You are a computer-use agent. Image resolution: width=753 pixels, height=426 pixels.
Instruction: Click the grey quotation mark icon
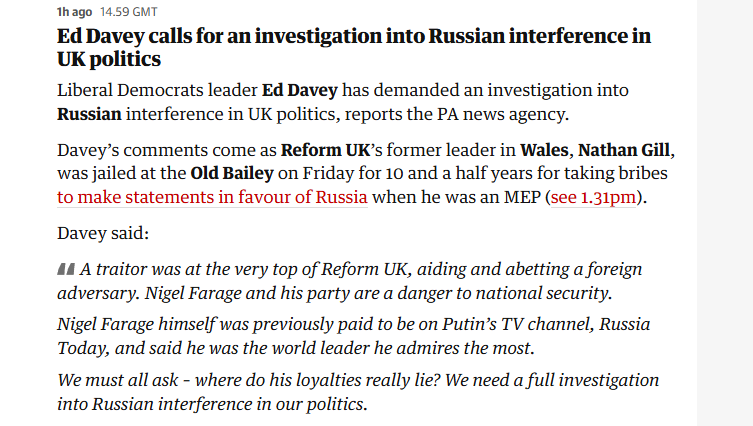click(x=66, y=270)
